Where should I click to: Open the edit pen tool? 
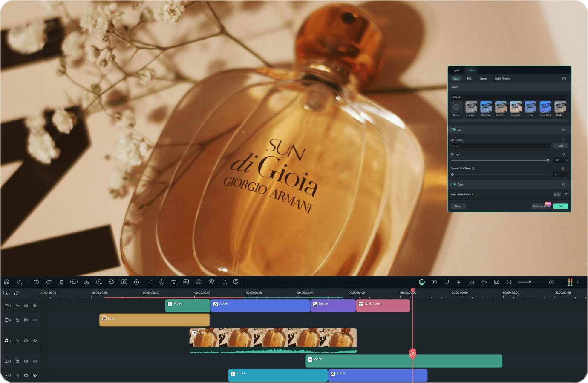pos(124,282)
